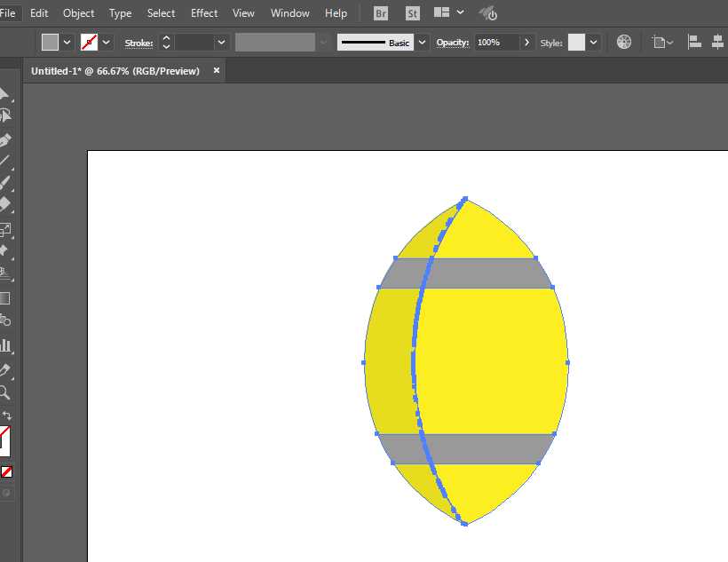
Task: Set the color to None in toolbox
Action: pyautogui.click(x=6, y=471)
